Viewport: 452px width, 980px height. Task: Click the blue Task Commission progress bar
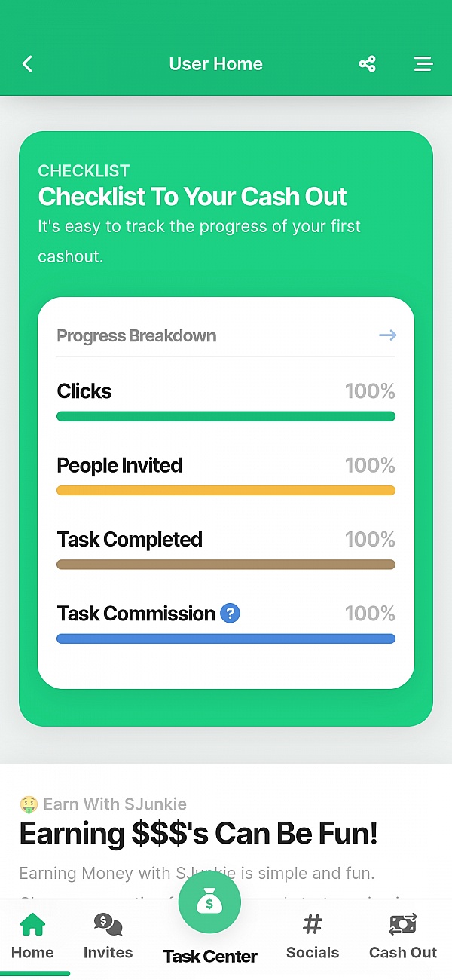tap(226, 639)
